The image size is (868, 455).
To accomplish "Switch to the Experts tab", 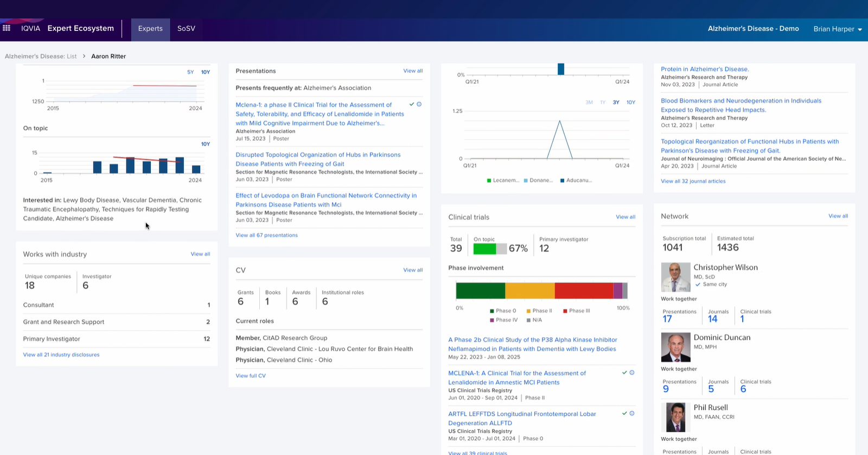I will 150,28.
